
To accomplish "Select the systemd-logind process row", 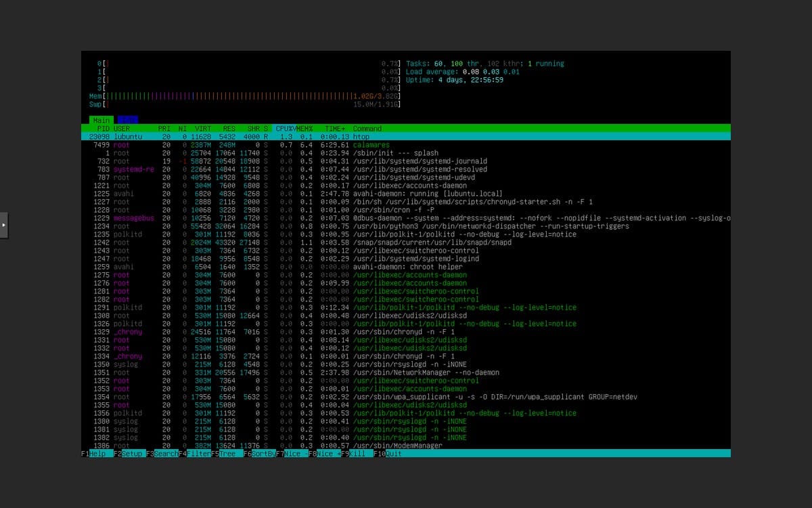I will [406, 258].
